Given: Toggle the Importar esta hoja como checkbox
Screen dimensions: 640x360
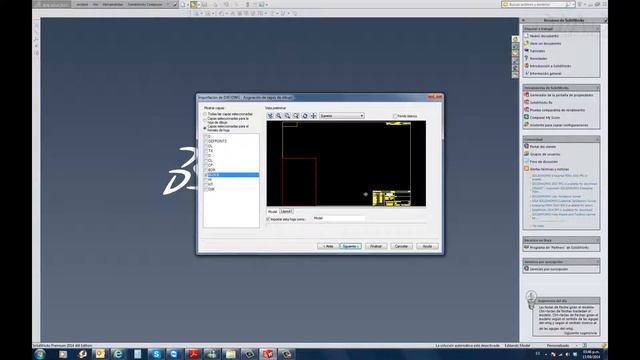Looking at the screenshot, I should [269, 219].
